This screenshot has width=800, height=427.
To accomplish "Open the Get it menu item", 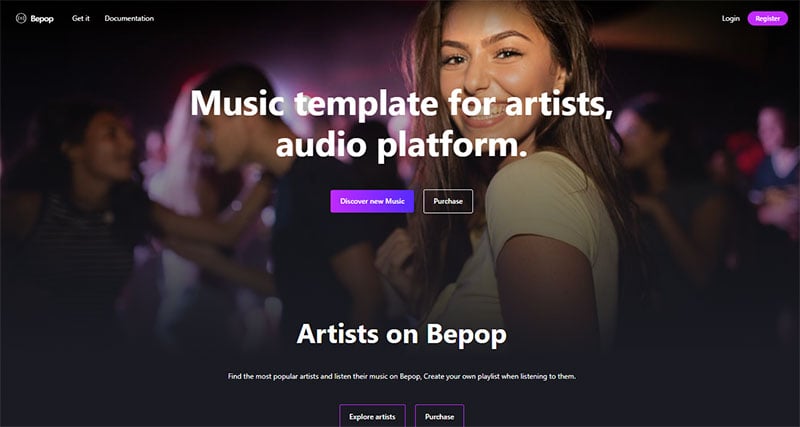I will coord(81,18).
